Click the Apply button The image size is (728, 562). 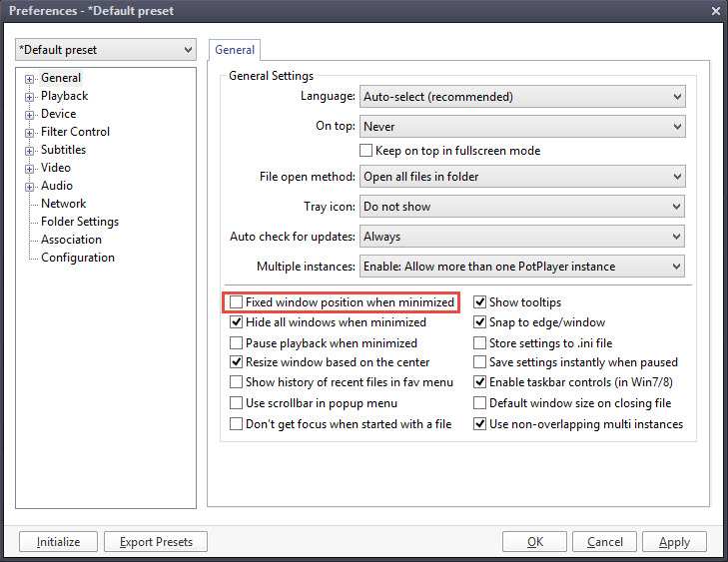(x=674, y=542)
